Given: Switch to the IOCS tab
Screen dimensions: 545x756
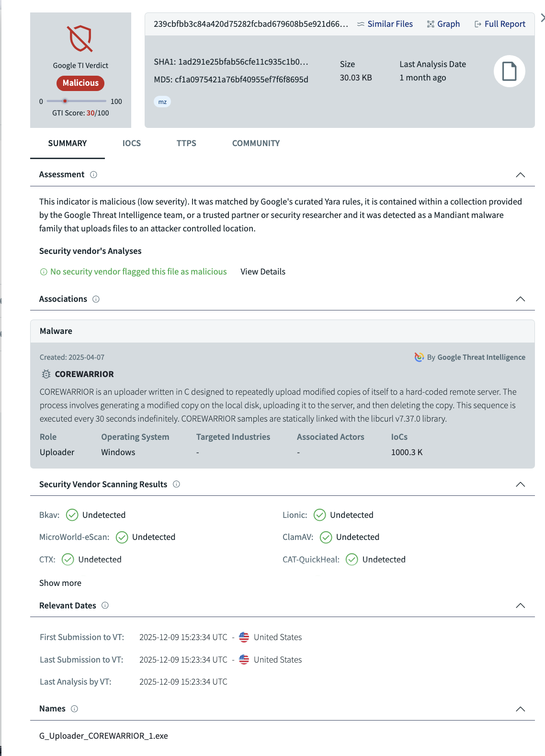Looking at the screenshot, I should coord(131,143).
